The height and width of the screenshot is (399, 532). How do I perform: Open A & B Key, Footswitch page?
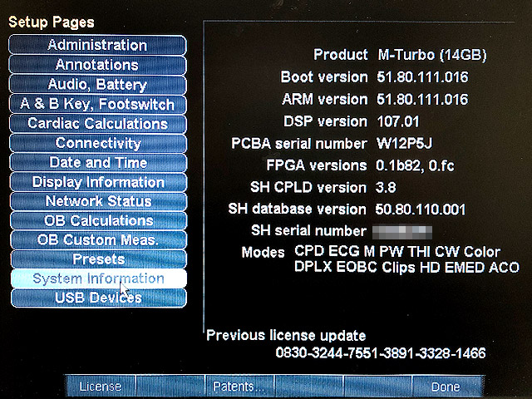(98, 104)
